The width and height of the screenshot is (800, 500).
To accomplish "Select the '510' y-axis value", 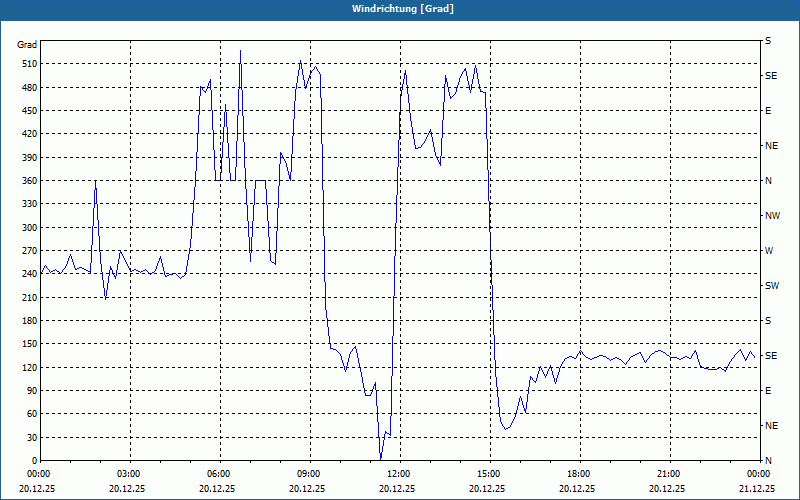I will 30,64.
